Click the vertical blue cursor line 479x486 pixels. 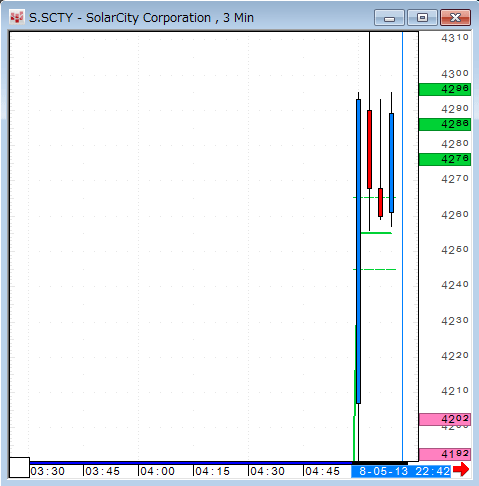tap(402, 247)
